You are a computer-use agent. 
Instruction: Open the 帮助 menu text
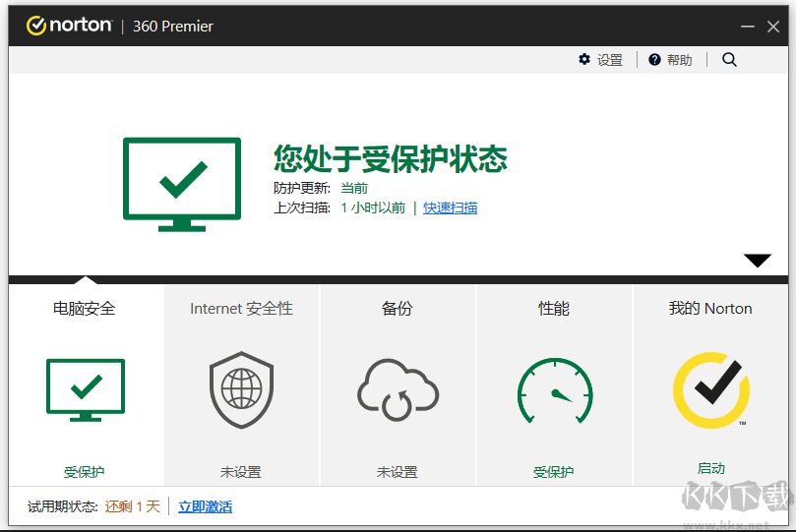pos(680,60)
